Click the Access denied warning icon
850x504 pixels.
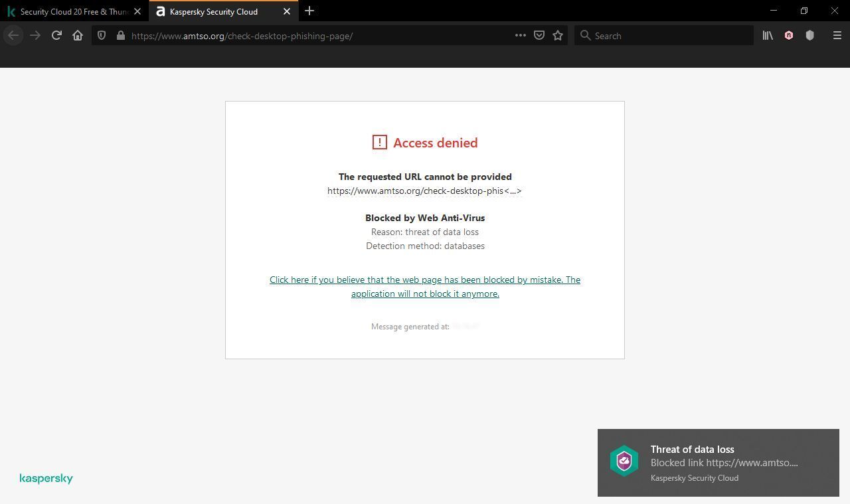pos(379,142)
